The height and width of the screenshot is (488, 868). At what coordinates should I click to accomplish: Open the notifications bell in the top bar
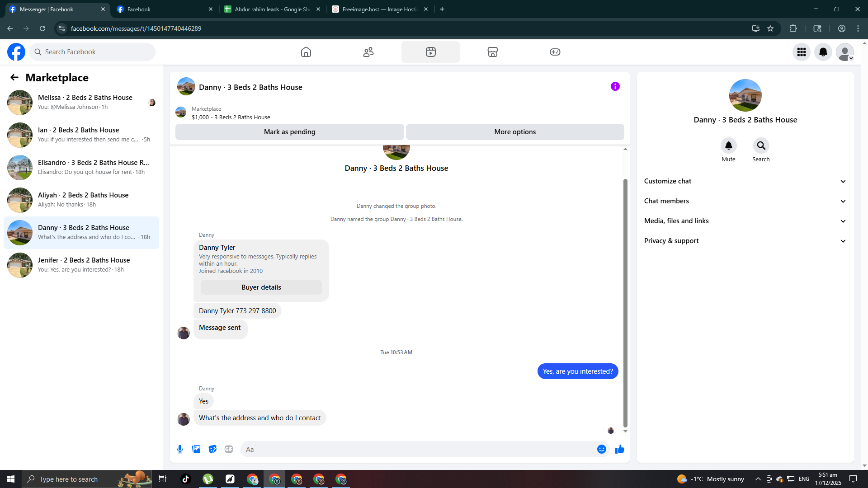[x=823, y=52]
